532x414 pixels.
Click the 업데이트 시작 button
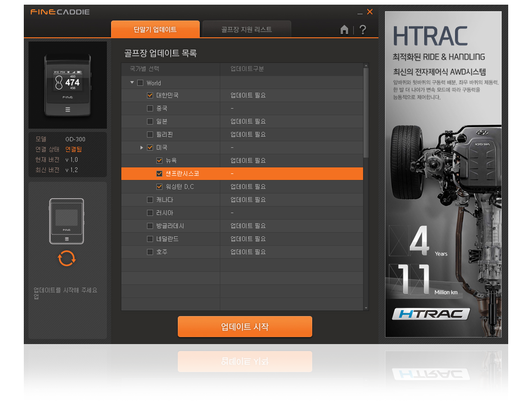245,326
